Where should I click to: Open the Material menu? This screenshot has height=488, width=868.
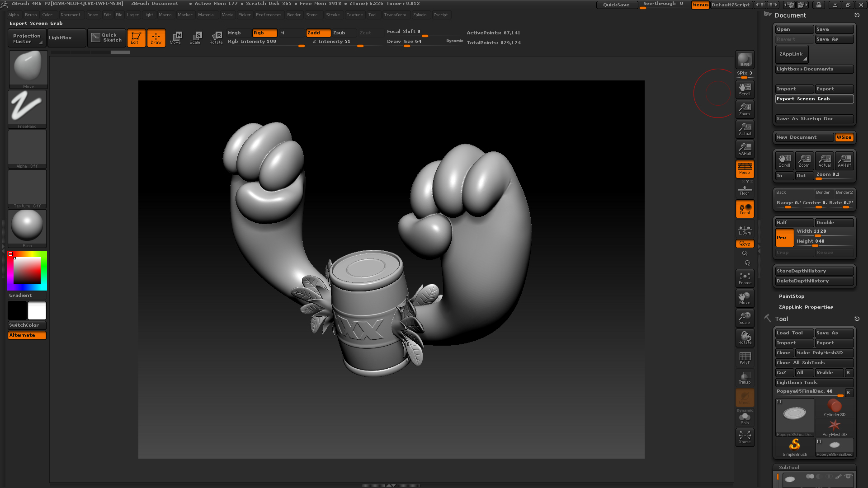(x=206, y=15)
